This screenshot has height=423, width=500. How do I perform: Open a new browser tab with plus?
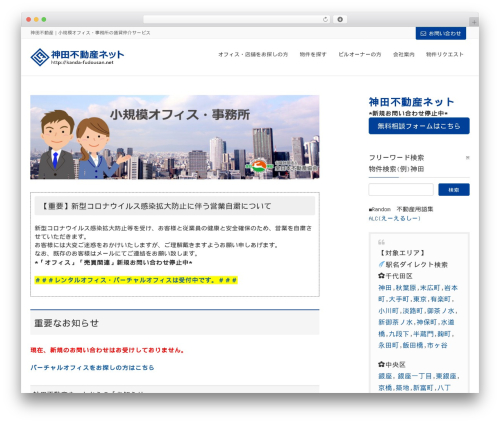point(474,22)
